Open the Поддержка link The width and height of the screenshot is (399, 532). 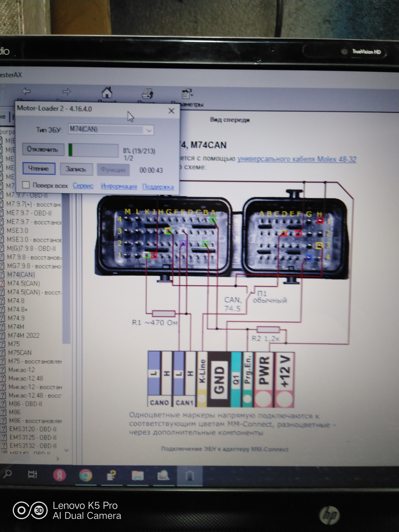point(158,187)
